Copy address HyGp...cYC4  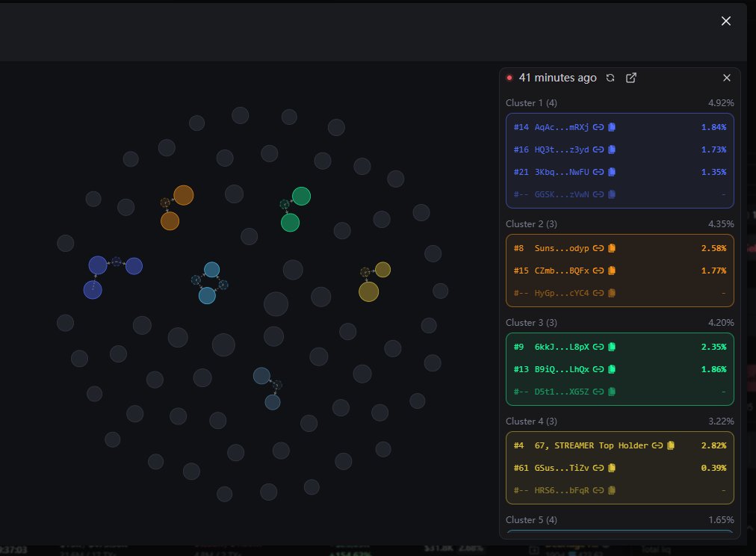[x=612, y=293]
